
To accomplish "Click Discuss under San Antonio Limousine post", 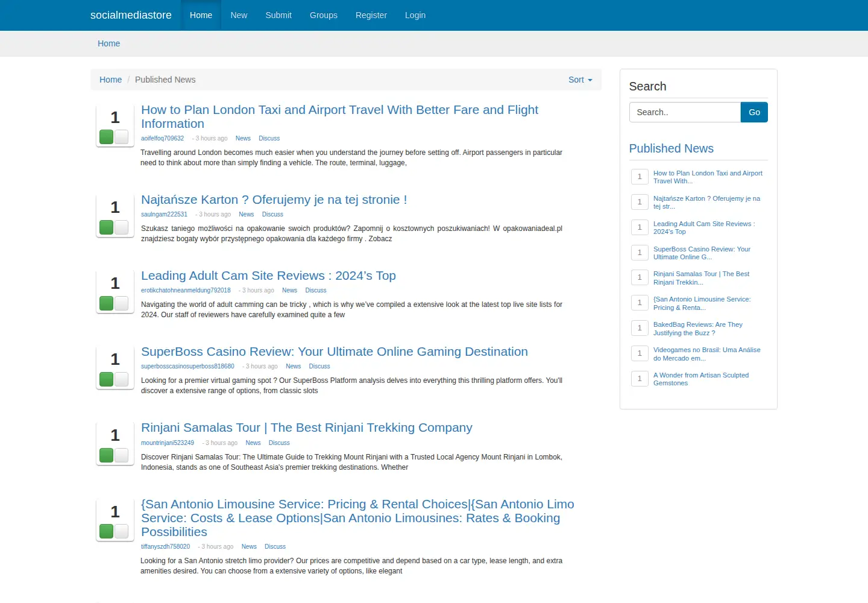I will click(275, 546).
